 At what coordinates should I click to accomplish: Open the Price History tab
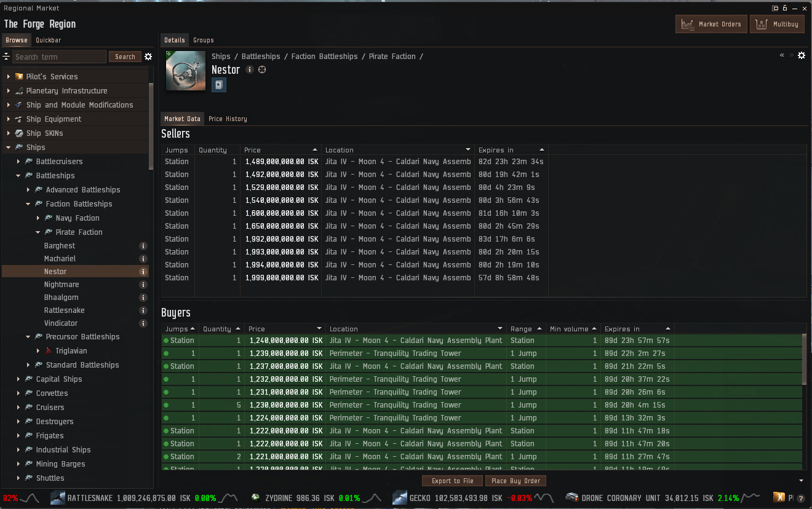pos(228,119)
